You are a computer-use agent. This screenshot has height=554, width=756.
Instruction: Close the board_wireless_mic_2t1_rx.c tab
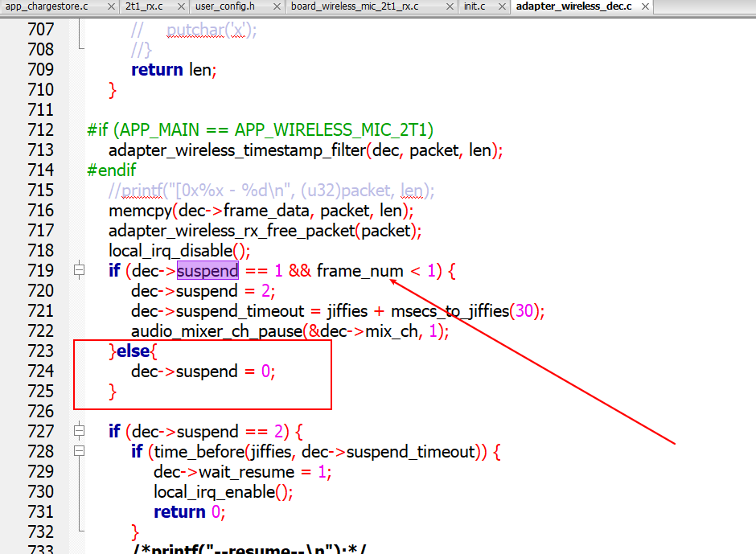point(450,6)
